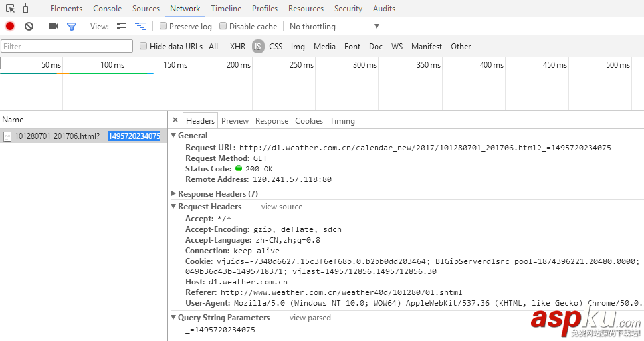Click view source for Request Headers
The image size is (644, 341).
point(282,207)
